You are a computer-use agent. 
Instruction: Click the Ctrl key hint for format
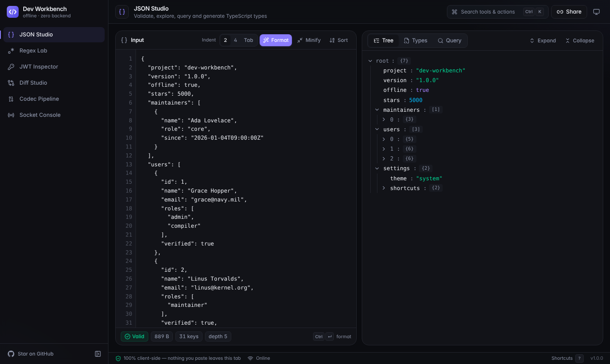(x=319, y=337)
